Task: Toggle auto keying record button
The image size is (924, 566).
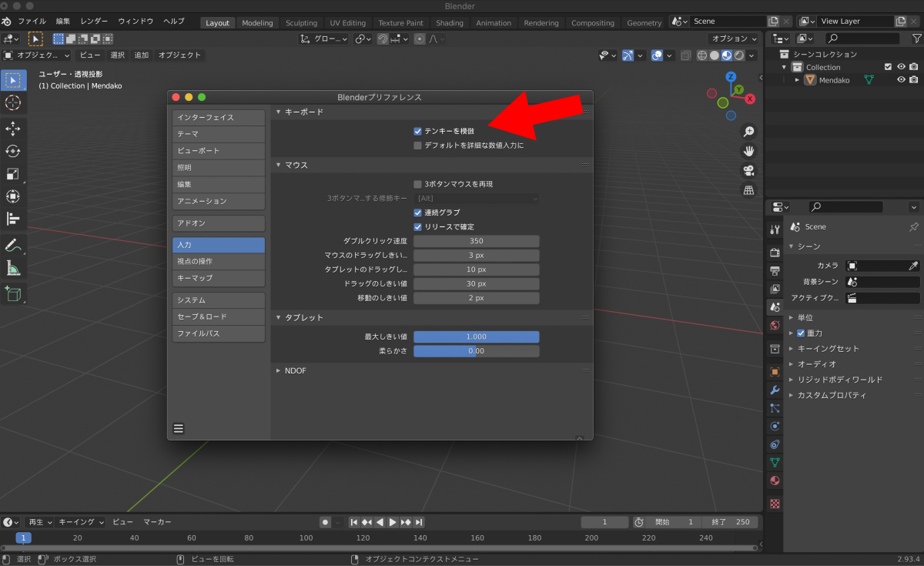Action: point(325,522)
